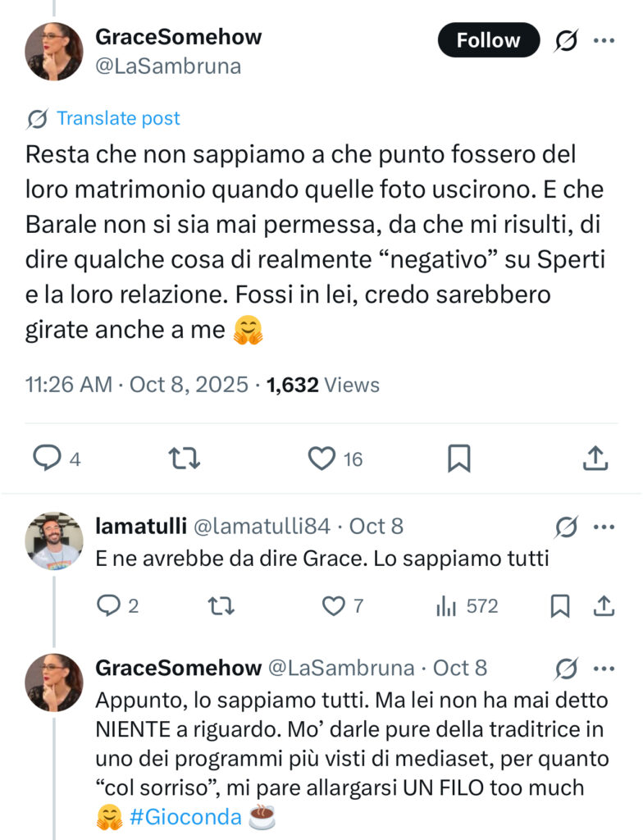Screen dimensions: 643x840
Task: Bookmark the main GraceSomehow post
Action: [458, 459]
